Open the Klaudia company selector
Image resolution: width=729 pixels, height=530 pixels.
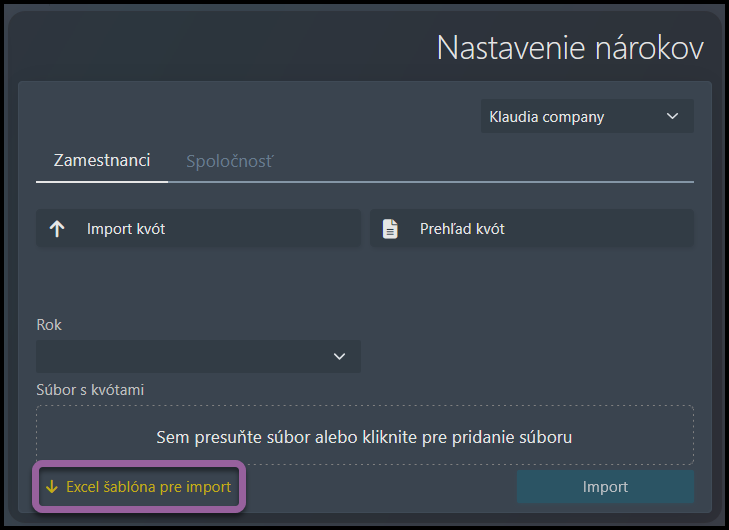587,116
